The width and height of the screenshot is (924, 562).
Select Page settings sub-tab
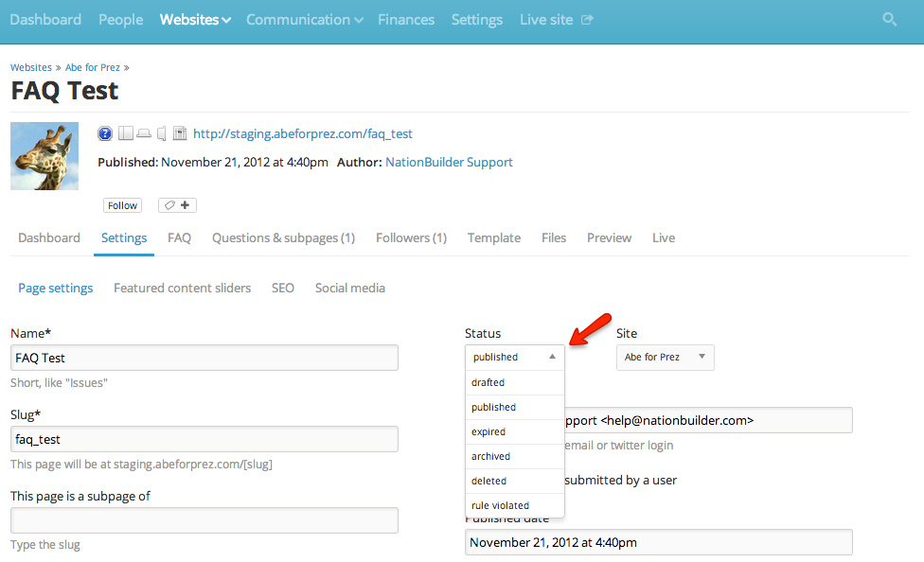tap(56, 288)
